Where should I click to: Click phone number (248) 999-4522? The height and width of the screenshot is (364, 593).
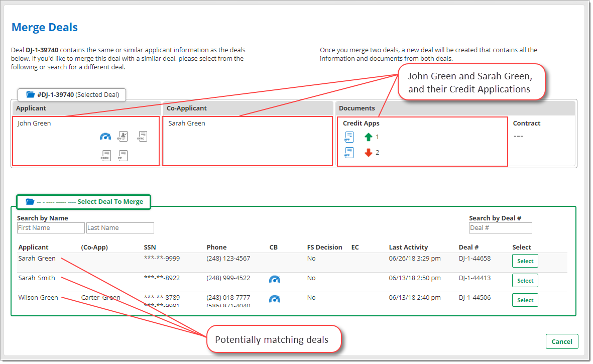[228, 278]
